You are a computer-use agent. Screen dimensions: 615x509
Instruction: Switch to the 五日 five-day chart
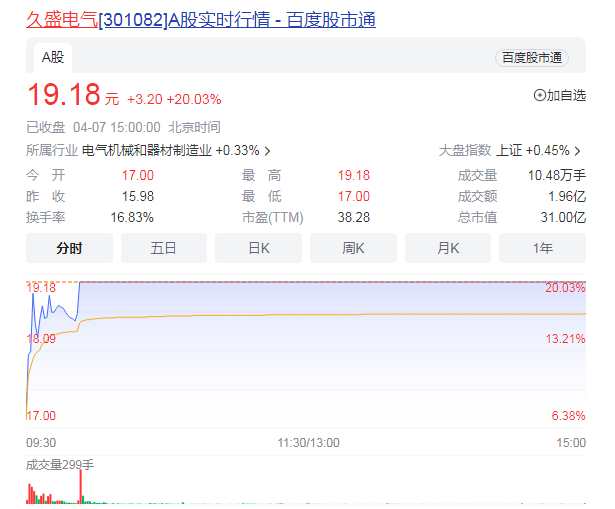coord(164,248)
